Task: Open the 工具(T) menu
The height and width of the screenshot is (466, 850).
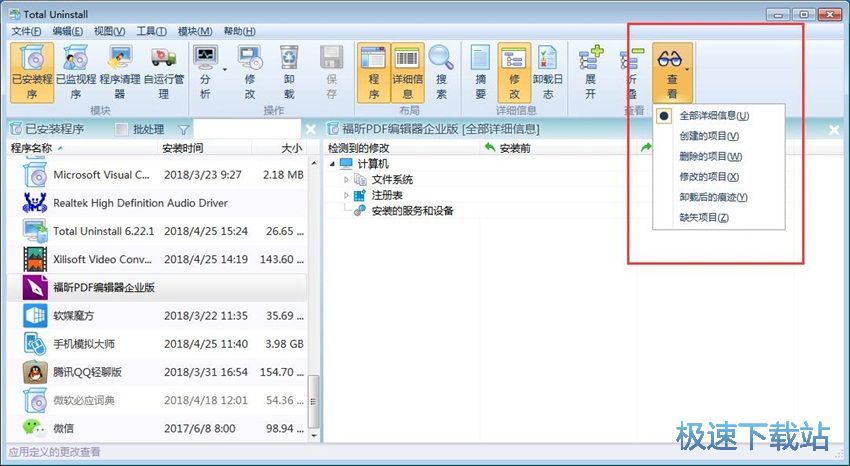Action: pos(151,31)
